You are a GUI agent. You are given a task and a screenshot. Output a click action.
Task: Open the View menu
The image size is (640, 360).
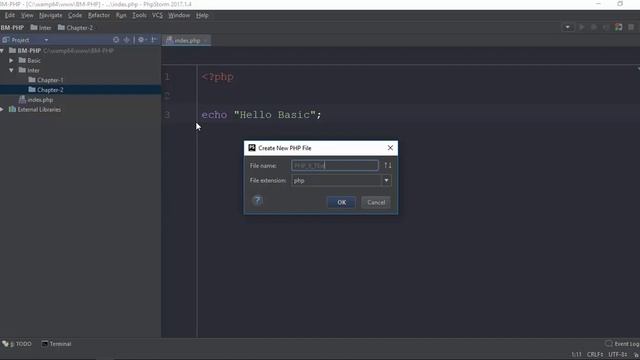pos(27,15)
